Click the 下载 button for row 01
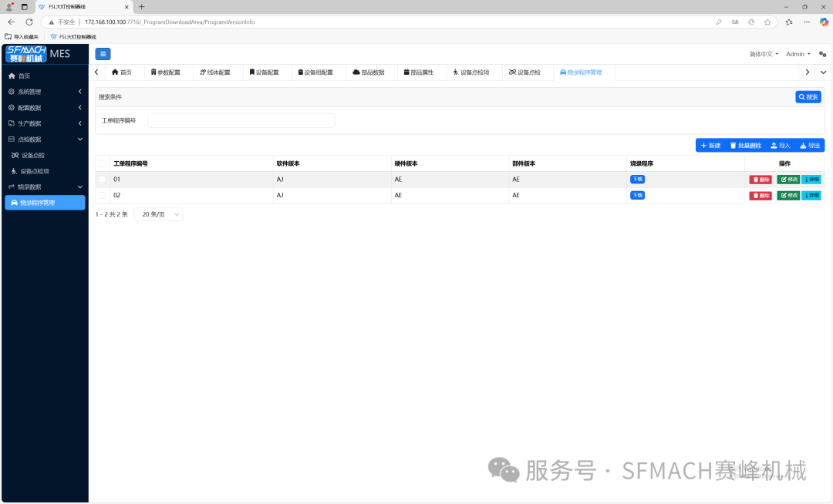 pyautogui.click(x=637, y=180)
